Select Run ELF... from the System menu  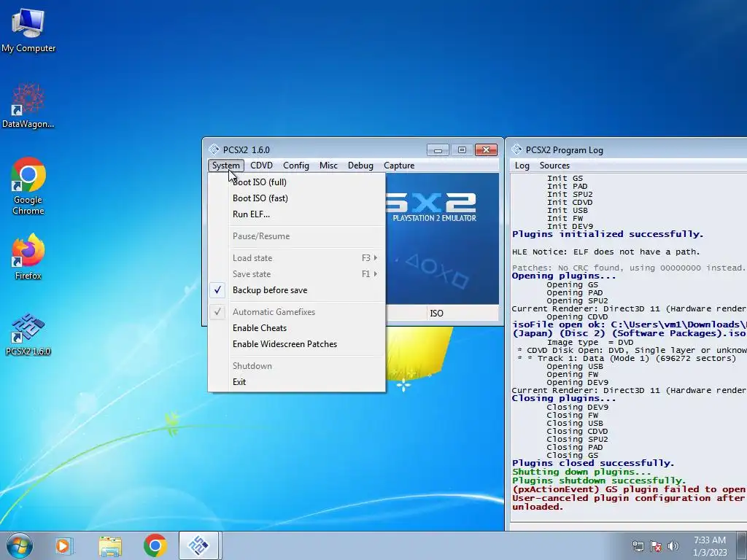pyautogui.click(x=296, y=214)
